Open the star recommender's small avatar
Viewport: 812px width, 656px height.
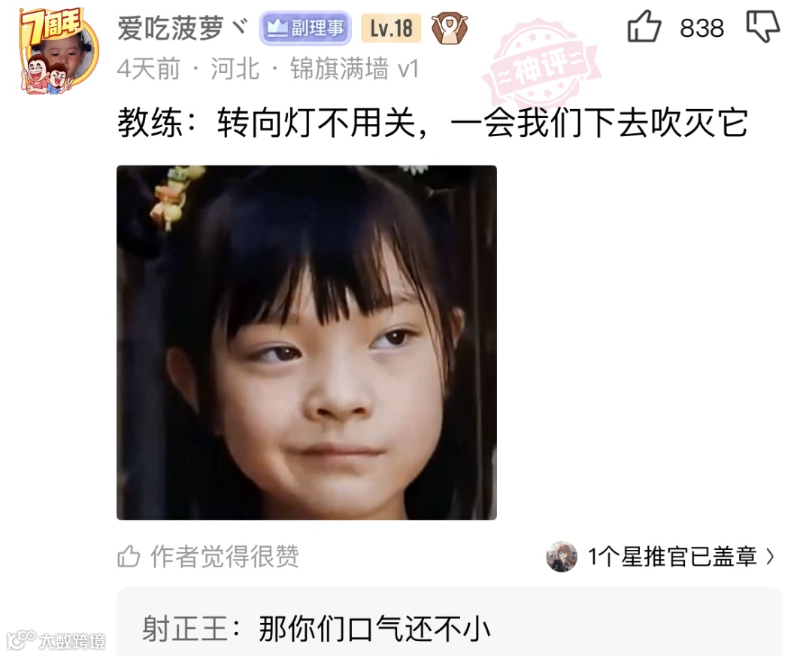562,557
